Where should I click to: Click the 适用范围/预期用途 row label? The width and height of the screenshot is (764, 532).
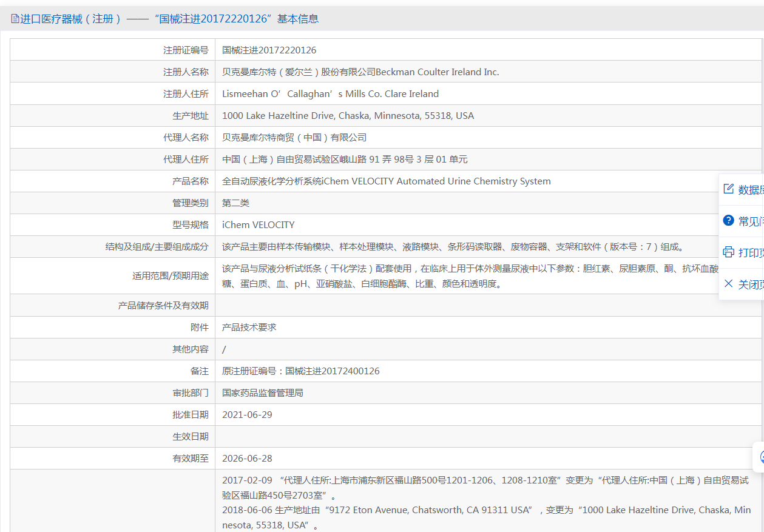tap(171, 276)
